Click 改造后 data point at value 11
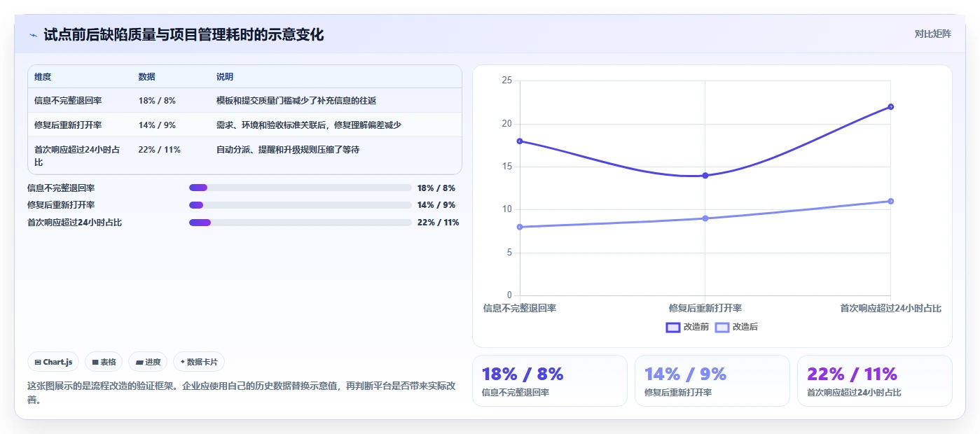980x434 pixels. (890, 201)
